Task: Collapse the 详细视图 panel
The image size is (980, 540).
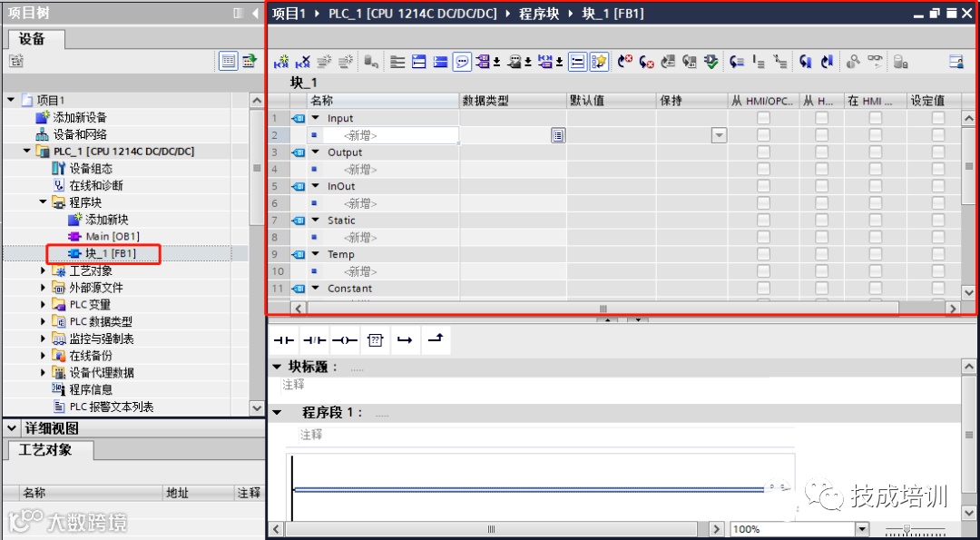Action: [13, 428]
